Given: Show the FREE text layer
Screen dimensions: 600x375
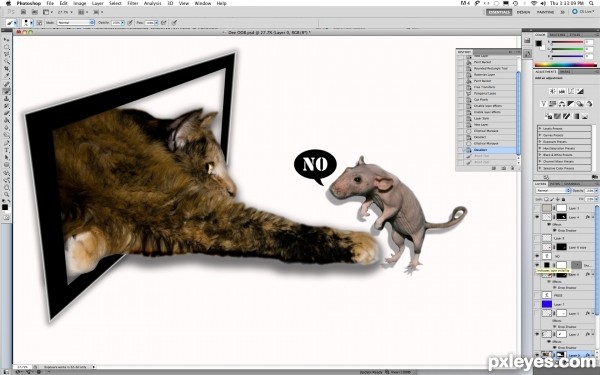Looking at the screenshot, I should [x=537, y=295].
